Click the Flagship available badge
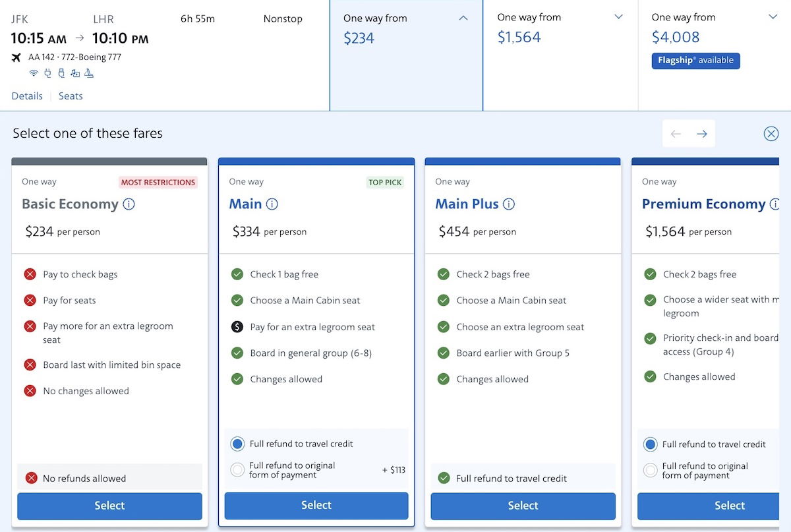The height and width of the screenshot is (532, 791). [695, 61]
